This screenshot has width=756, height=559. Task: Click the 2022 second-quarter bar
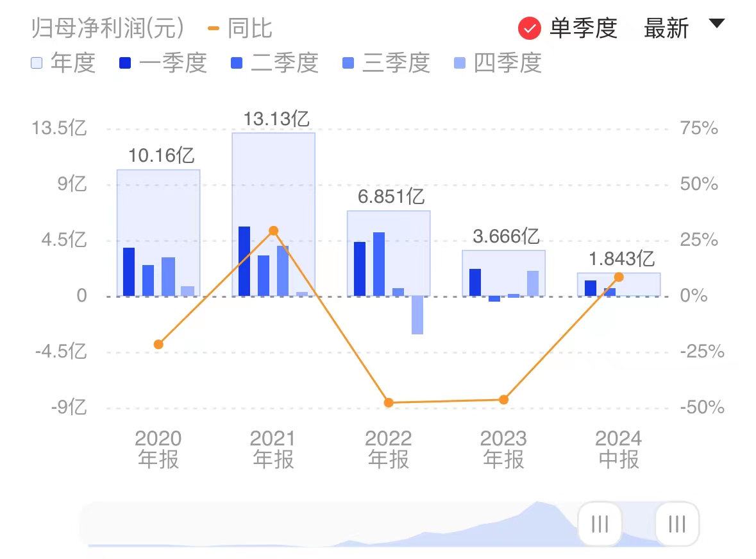tap(379, 264)
